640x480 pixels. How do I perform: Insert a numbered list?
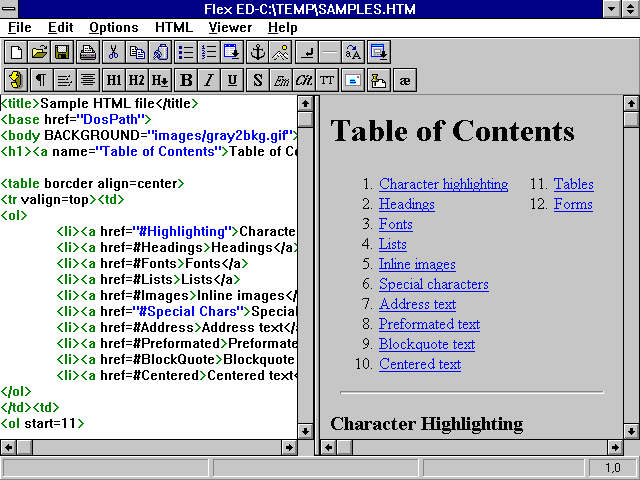[208, 52]
